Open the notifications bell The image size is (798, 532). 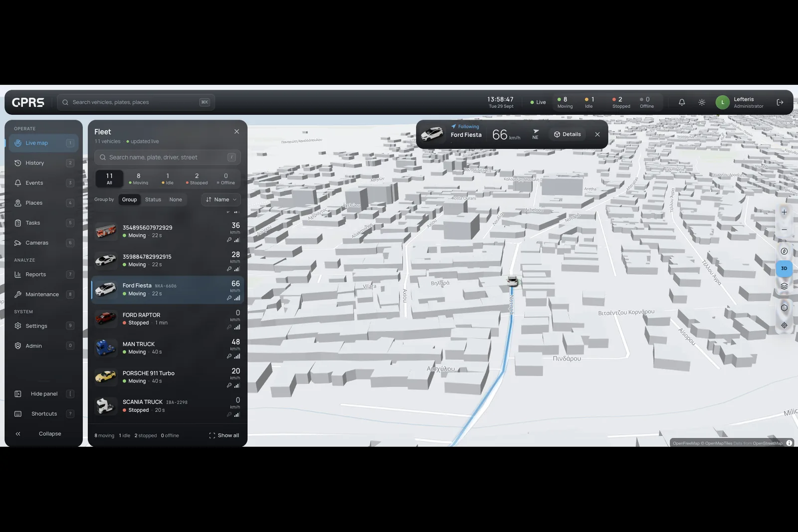pos(682,102)
